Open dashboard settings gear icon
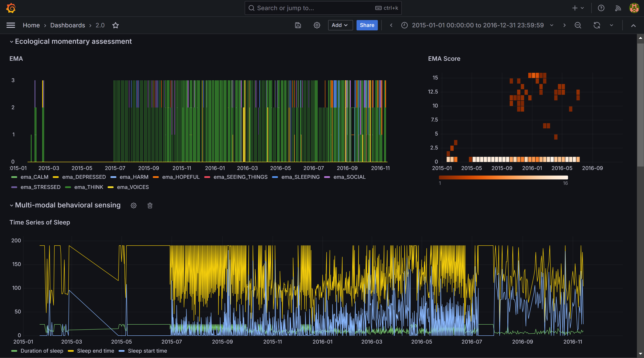Viewport: 644px width, 358px height. click(x=317, y=25)
